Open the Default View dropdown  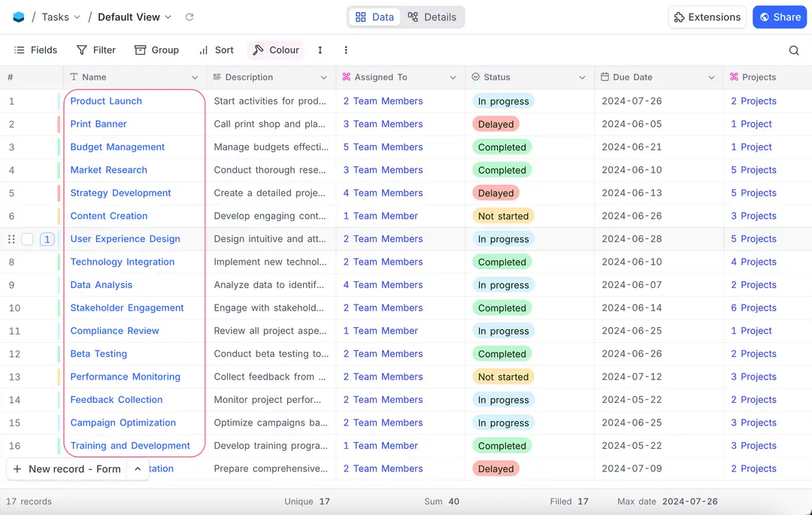tap(135, 17)
